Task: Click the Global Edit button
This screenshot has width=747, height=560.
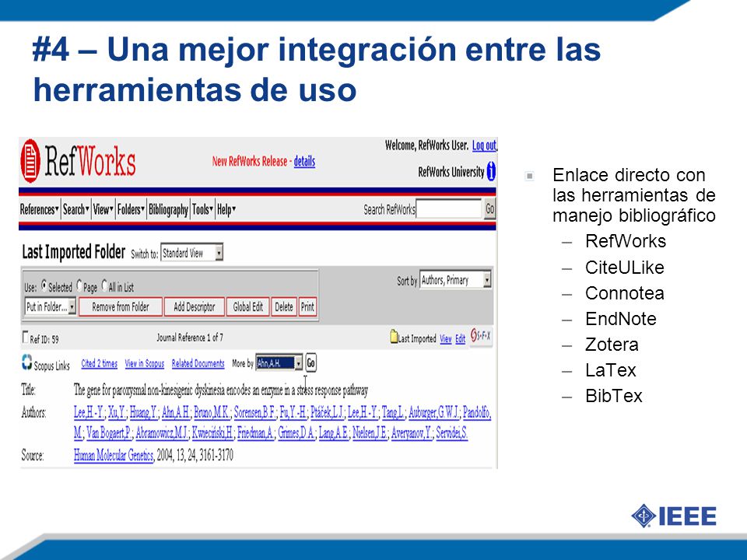Action: tap(248, 306)
